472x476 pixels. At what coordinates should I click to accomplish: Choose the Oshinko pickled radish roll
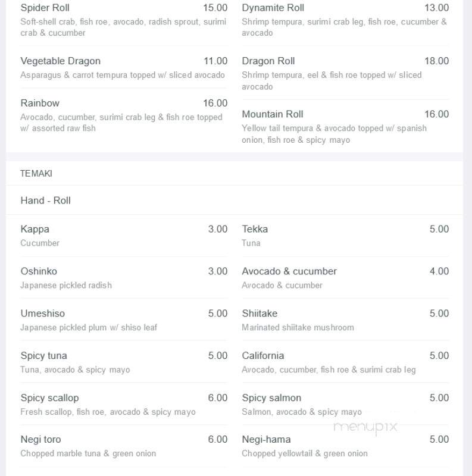pos(124,278)
